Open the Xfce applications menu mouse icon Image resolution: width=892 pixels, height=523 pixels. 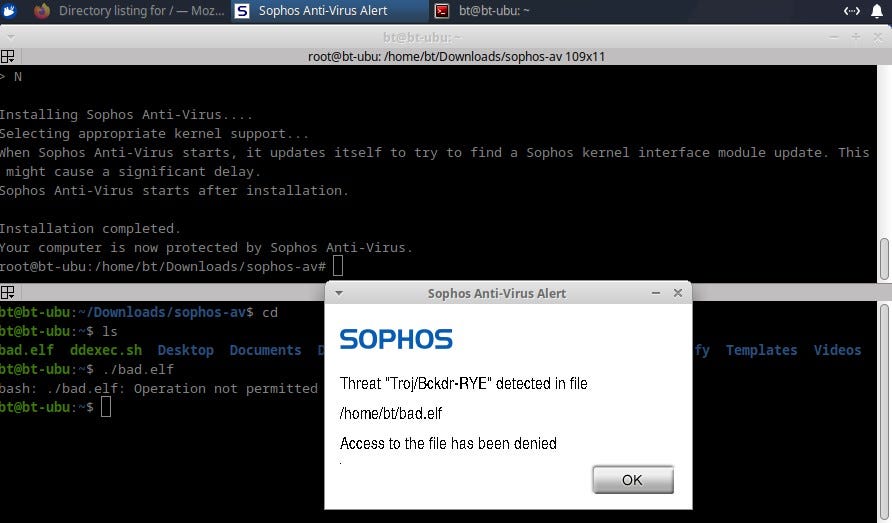(9, 10)
